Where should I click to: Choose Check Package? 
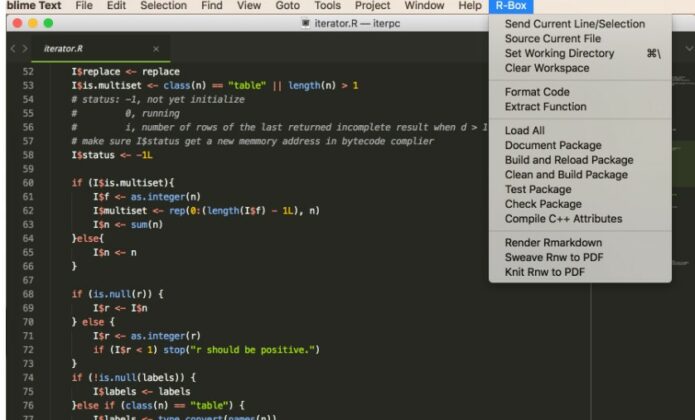tap(580, 204)
